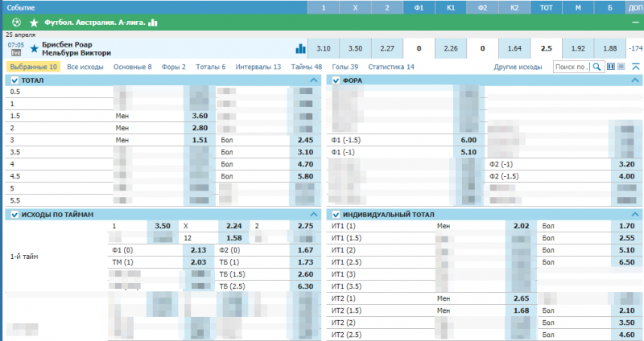Collapse the ФОРА section with chevron
The width and height of the screenshot is (644, 341).
[x=636, y=81]
